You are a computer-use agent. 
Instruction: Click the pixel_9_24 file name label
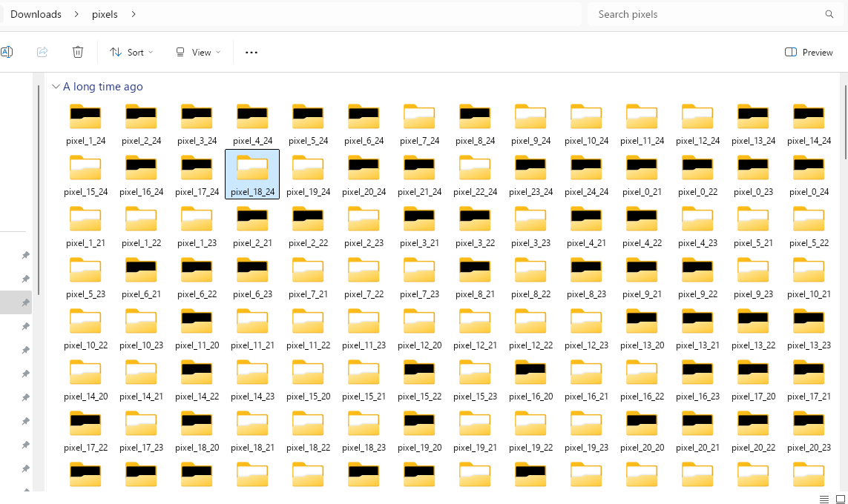[530, 141]
